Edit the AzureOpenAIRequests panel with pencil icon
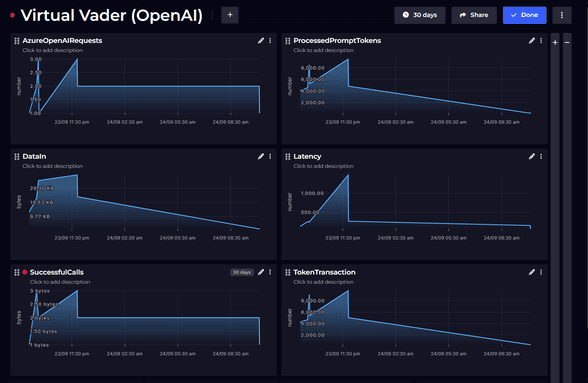Image resolution: width=588 pixels, height=383 pixels. pyautogui.click(x=261, y=41)
